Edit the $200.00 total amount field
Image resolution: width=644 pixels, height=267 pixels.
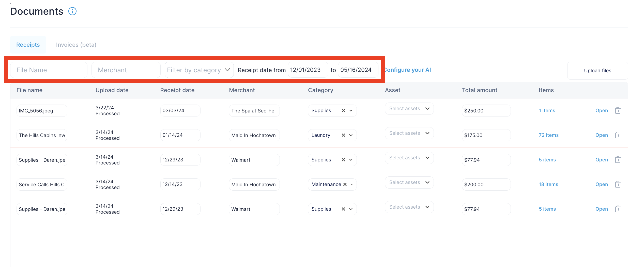(x=486, y=185)
